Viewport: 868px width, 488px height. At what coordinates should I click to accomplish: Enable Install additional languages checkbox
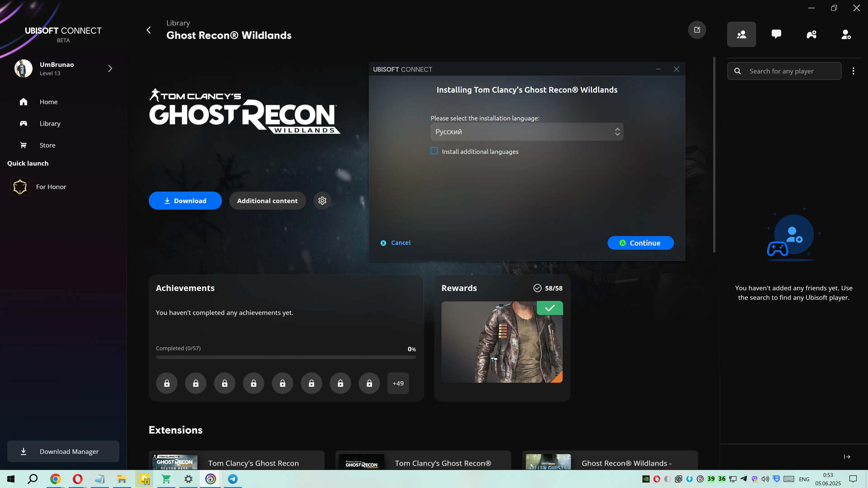(434, 151)
